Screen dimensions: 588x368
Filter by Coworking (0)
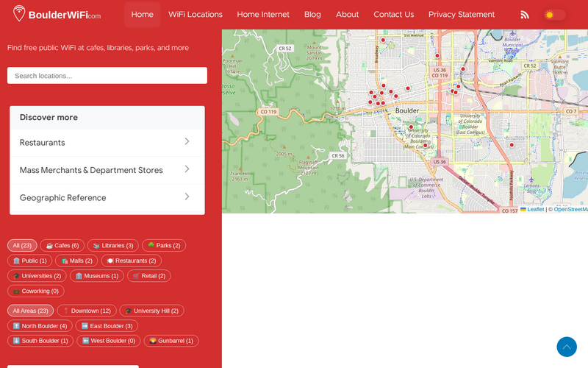tap(35, 291)
